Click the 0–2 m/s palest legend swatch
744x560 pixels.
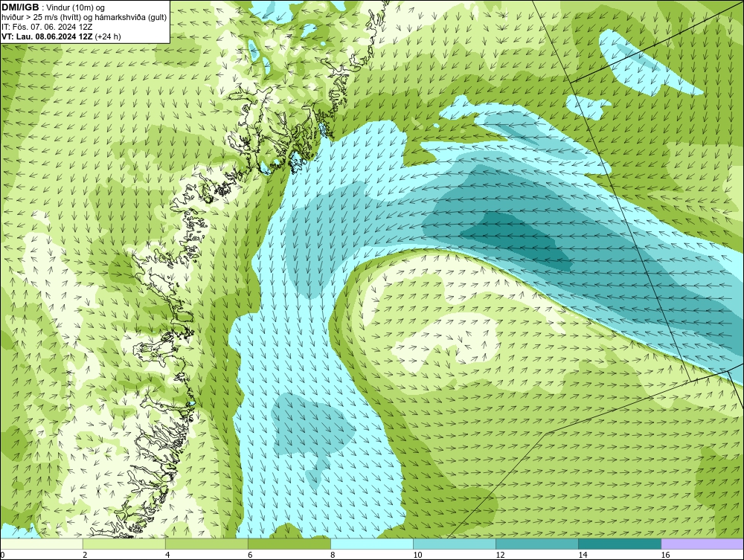[x=42, y=544]
